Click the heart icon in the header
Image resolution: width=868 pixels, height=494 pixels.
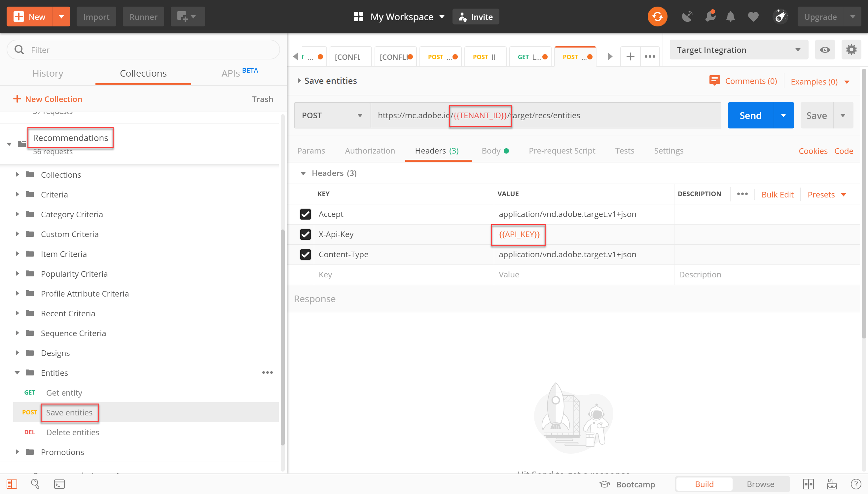click(753, 16)
